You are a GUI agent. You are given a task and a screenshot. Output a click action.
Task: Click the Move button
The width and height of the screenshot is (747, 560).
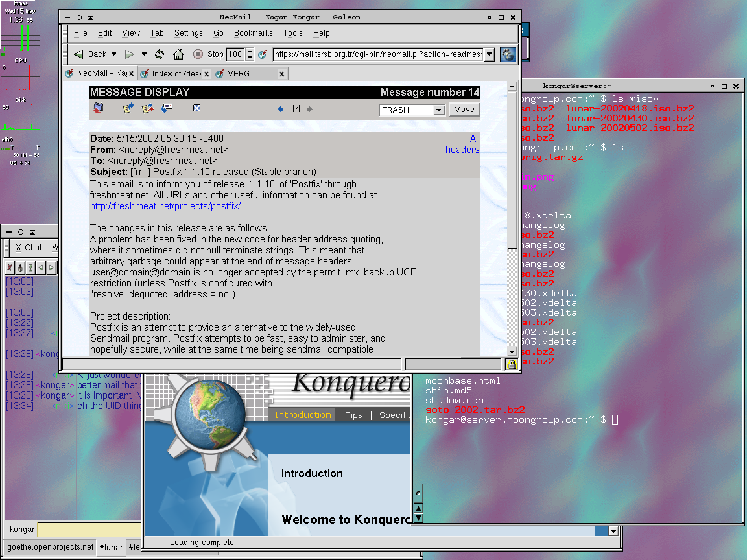(x=464, y=110)
